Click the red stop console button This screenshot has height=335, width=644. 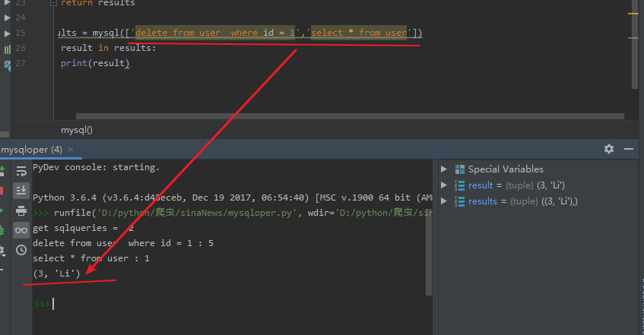(2, 191)
